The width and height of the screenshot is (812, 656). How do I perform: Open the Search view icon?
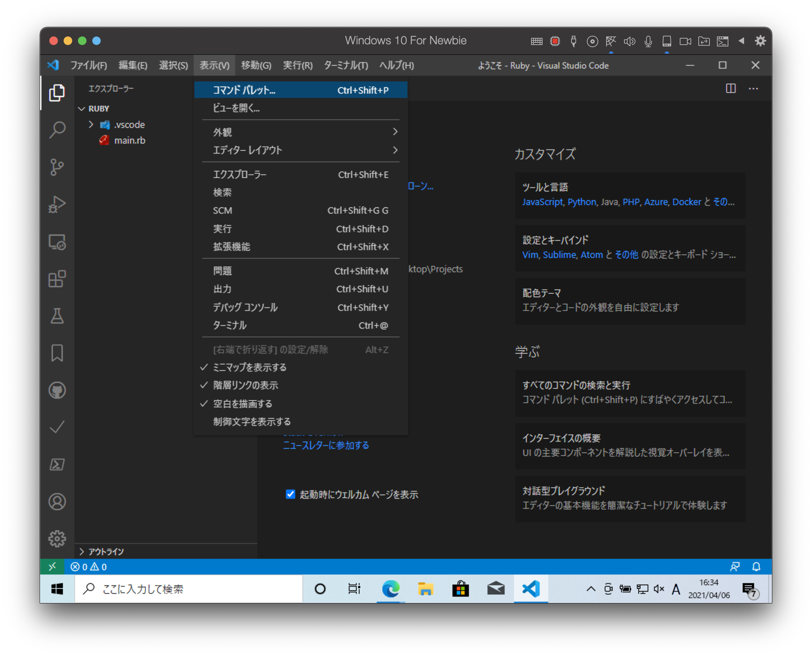pos(57,129)
